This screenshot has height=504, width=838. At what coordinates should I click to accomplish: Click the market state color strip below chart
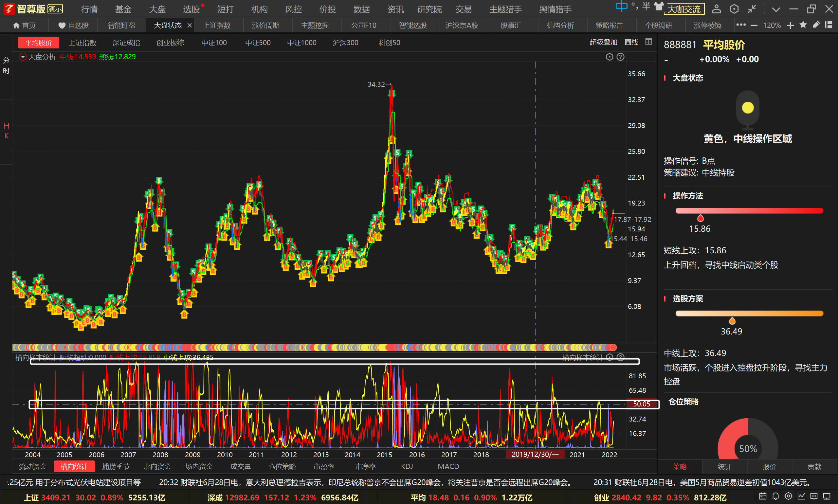tap(315, 347)
